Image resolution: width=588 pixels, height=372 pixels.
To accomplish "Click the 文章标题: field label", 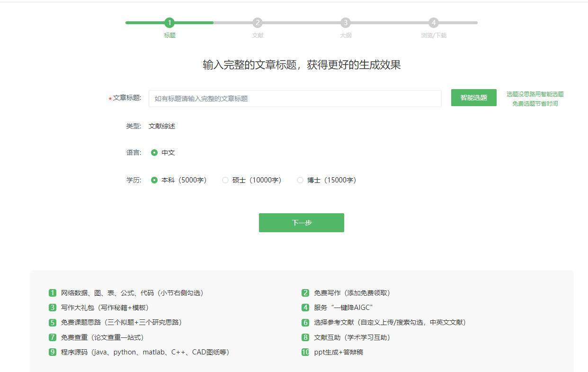I will click(127, 98).
